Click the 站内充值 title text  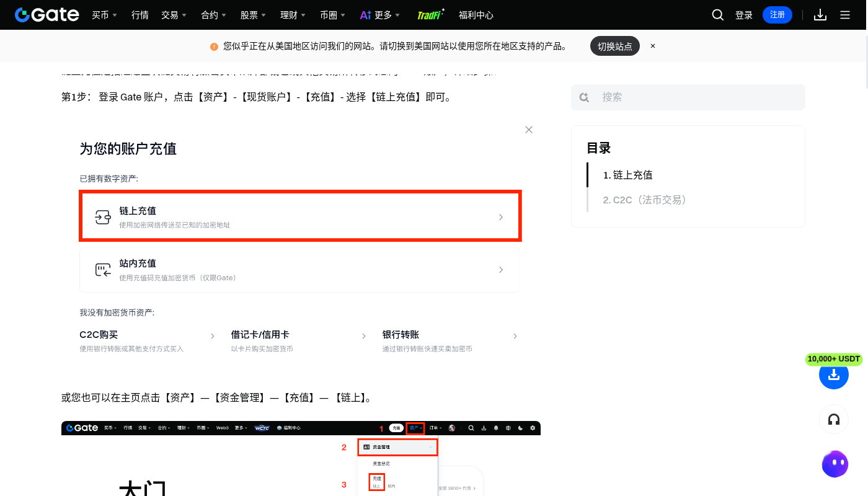(x=138, y=263)
